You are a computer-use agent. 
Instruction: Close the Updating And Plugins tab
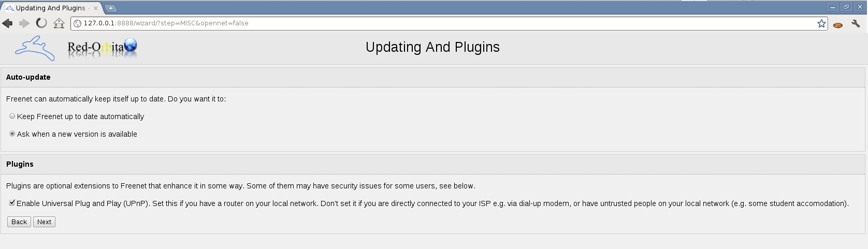coord(96,8)
